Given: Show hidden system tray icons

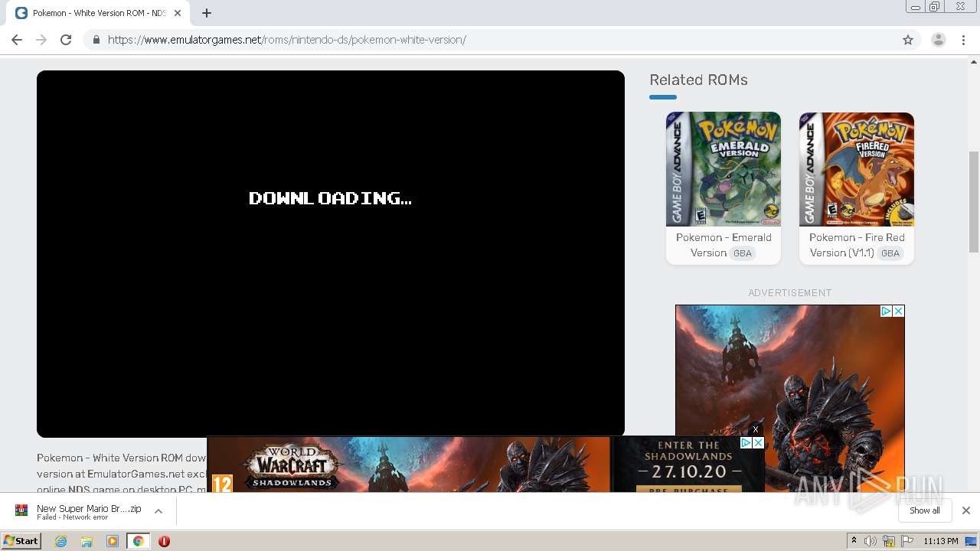Looking at the screenshot, I should point(854,541).
